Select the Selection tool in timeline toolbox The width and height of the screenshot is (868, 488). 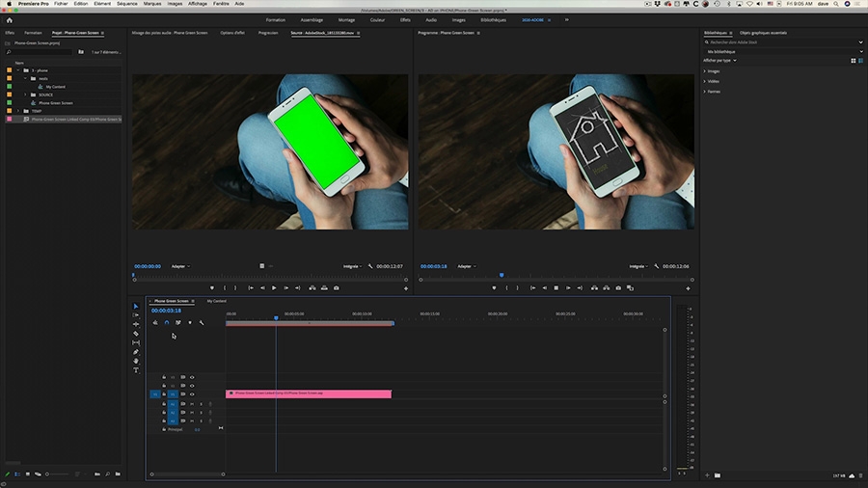136,306
